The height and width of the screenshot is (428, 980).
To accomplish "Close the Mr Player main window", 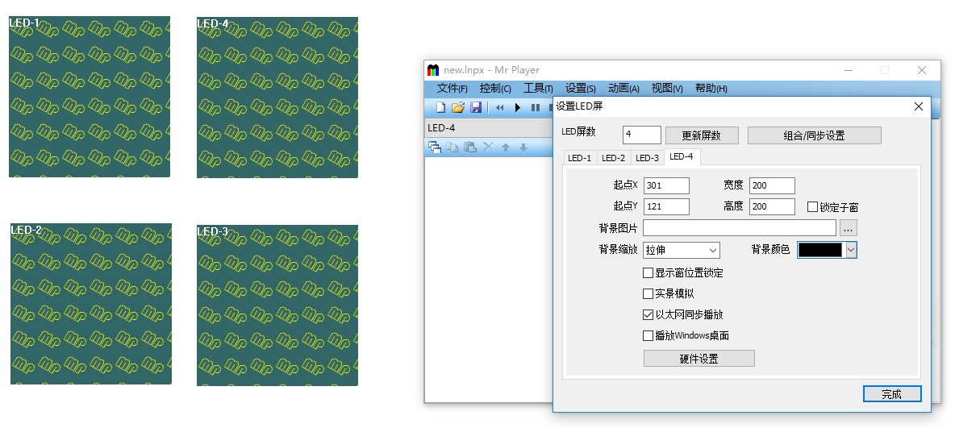I will [922, 70].
